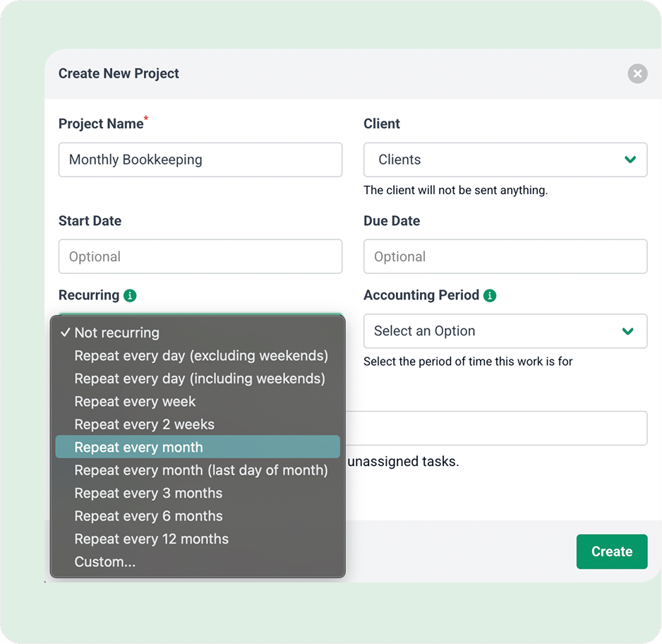Click the Recurring info icon
The width and height of the screenshot is (662, 644).
pyautogui.click(x=130, y=296)
